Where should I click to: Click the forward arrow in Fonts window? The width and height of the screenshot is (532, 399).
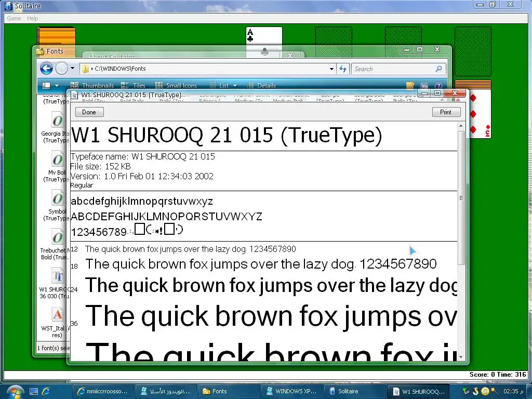61,69
